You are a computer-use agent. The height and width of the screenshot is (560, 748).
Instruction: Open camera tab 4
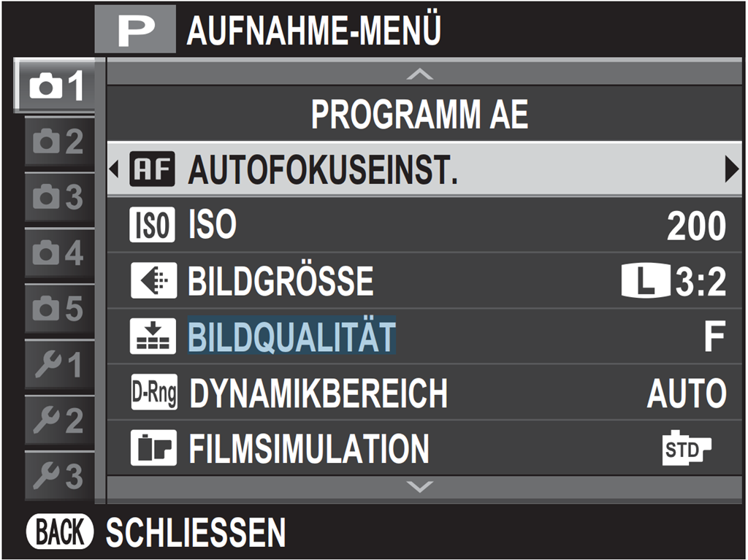coord(58,253)
